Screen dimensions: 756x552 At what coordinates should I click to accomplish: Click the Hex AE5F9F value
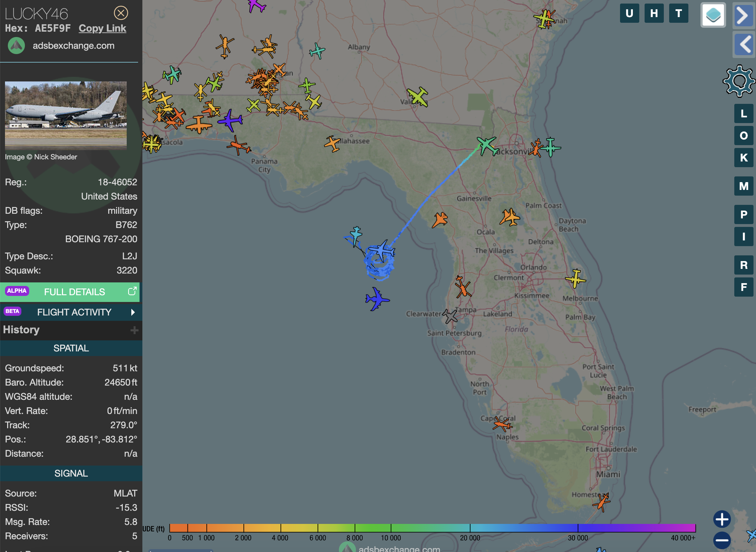(53, 28)
